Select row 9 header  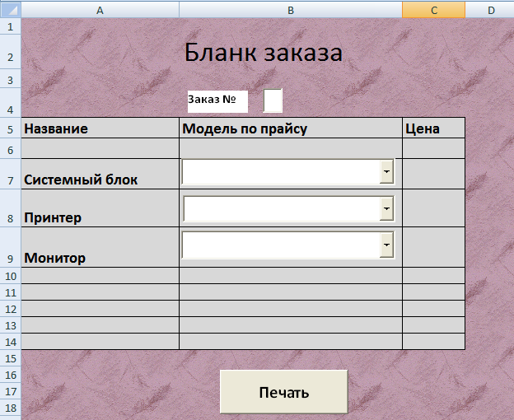click(x=11, y=247)
